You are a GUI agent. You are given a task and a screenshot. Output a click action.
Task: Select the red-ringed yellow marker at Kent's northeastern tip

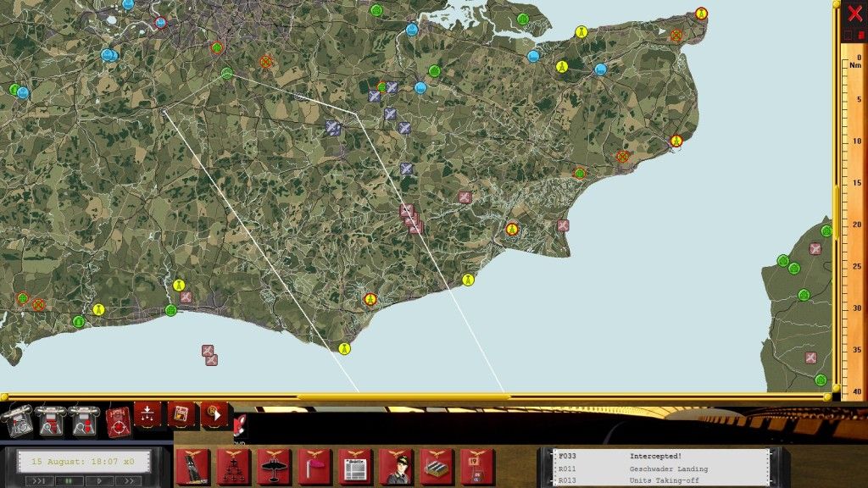[701, 14]
